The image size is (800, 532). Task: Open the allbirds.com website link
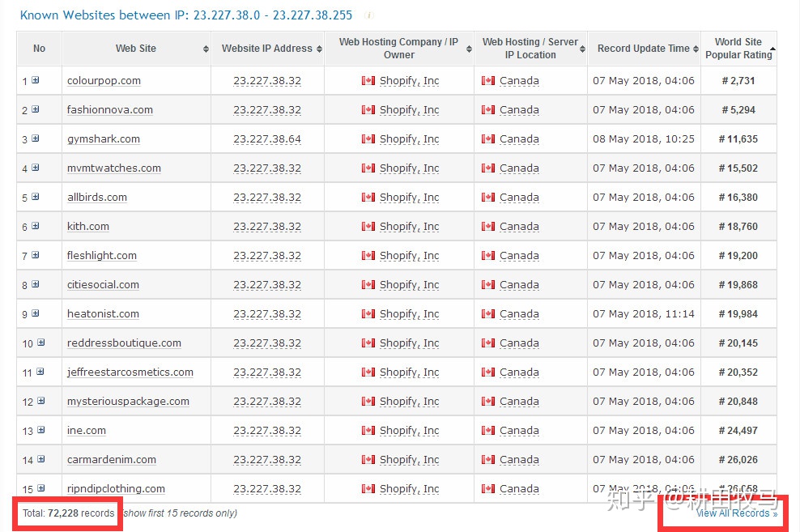[x=97, y=198]
